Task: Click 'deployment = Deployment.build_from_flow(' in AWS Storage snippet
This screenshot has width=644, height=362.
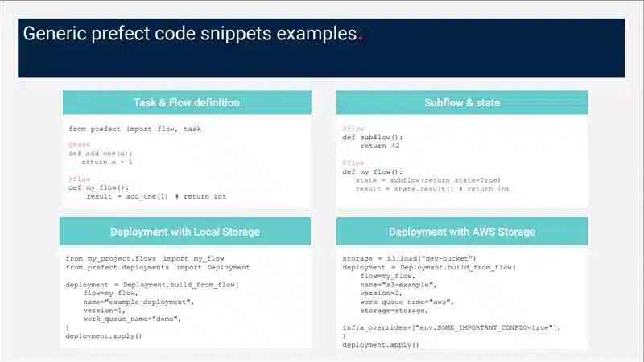Action: click(429, 268)
